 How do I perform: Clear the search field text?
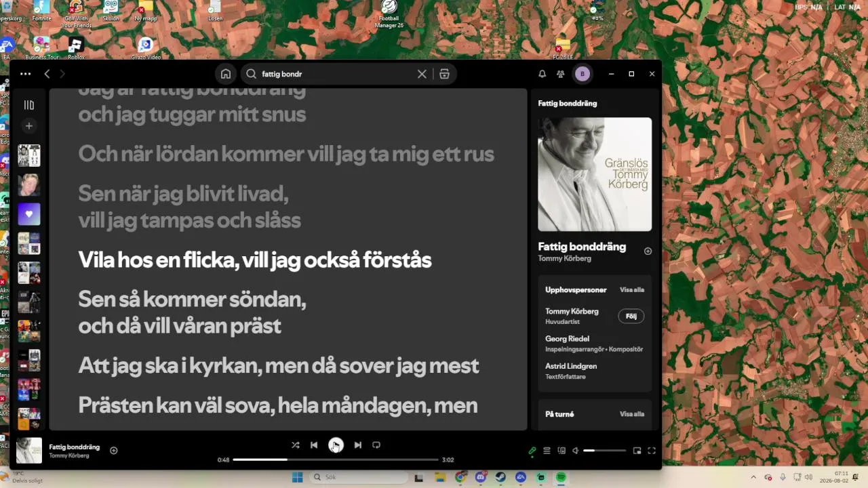click(422, 74)
